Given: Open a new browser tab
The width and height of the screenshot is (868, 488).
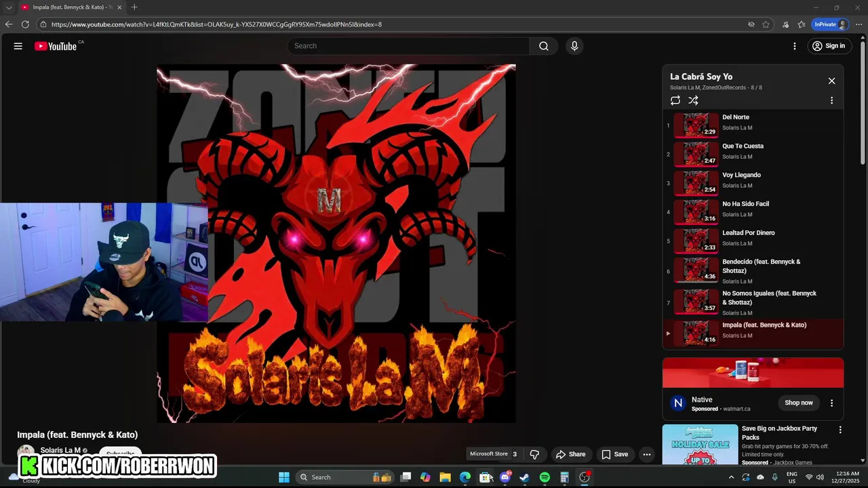Looking at the screenshot, I should (x=134, y=7).
